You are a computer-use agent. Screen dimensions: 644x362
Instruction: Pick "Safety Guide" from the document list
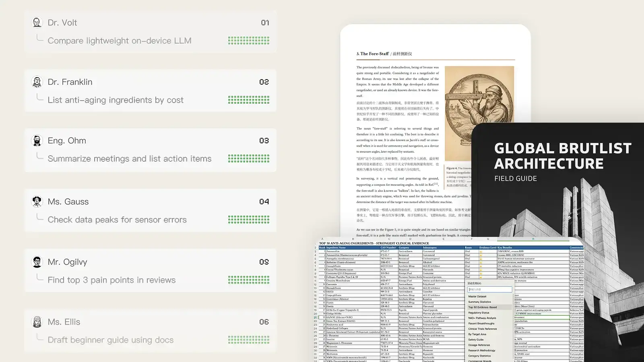pos(477,339)
